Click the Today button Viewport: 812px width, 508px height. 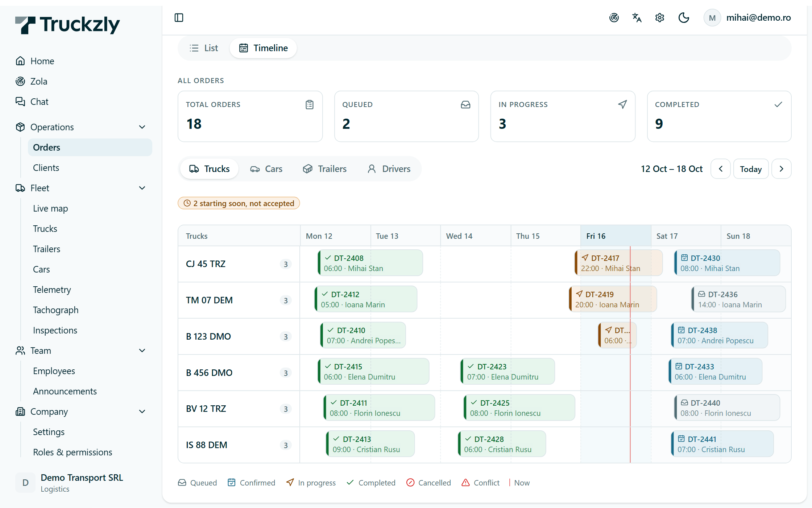point(751,169)
